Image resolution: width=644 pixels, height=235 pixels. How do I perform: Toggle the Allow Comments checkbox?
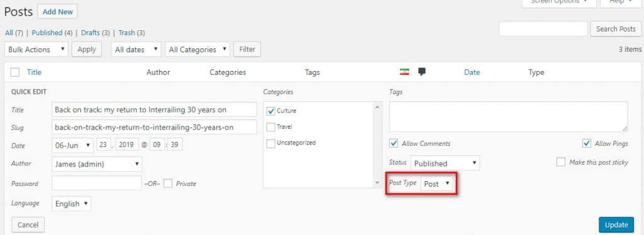tap(394, 143)
